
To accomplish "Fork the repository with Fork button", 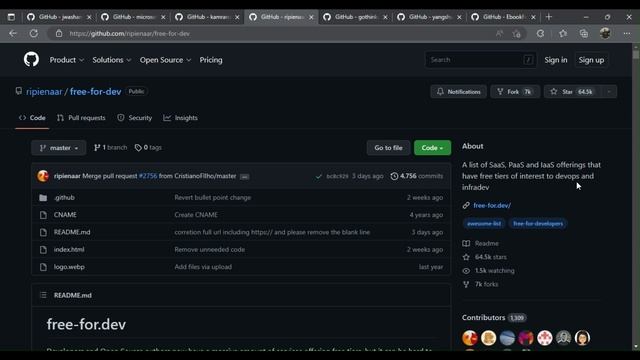I will click(515, 91).
